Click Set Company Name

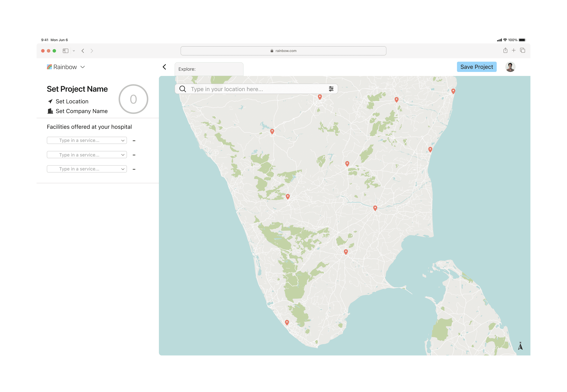[81, 111]
